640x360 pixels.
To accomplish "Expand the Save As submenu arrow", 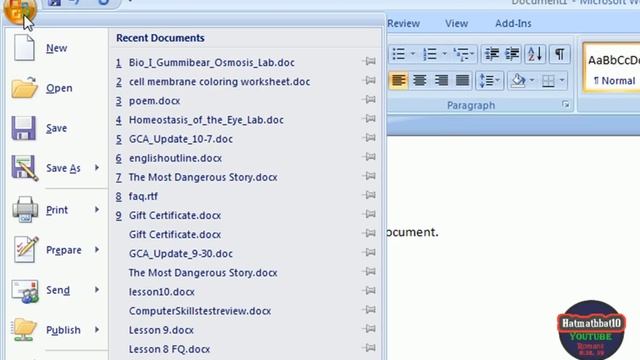I will click(97, 168).
